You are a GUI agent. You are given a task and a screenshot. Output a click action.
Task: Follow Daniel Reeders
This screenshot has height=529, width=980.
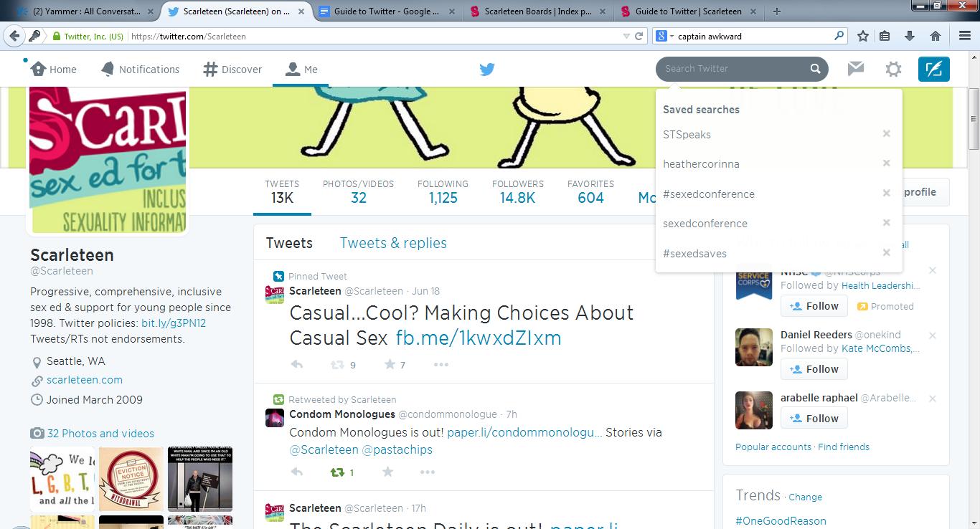coord(814,369)
